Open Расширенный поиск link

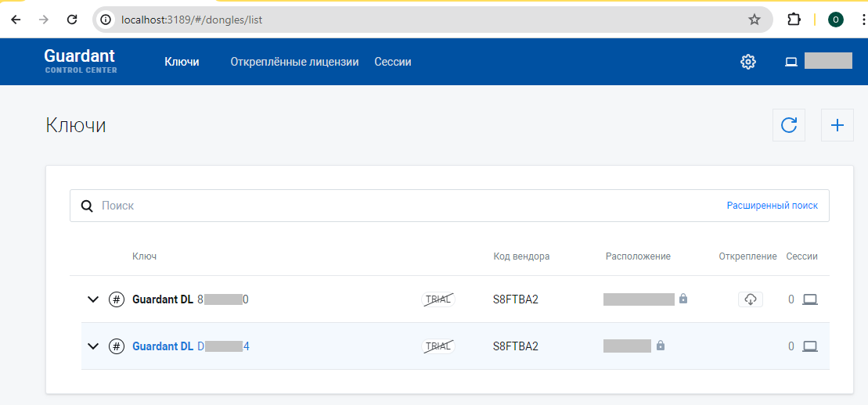(x=773, y=206)
